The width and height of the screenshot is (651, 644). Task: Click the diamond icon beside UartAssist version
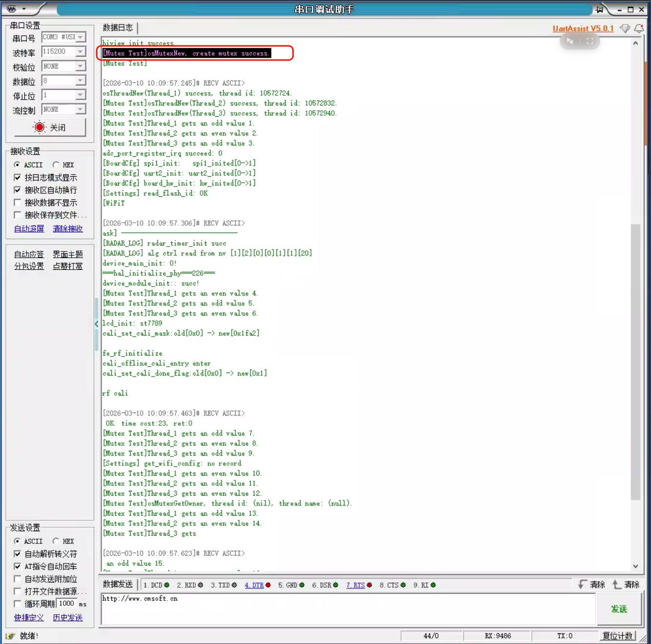point(625,28)
